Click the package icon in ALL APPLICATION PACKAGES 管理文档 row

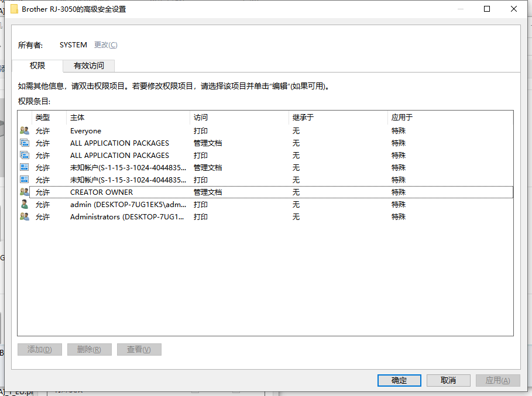25,143
